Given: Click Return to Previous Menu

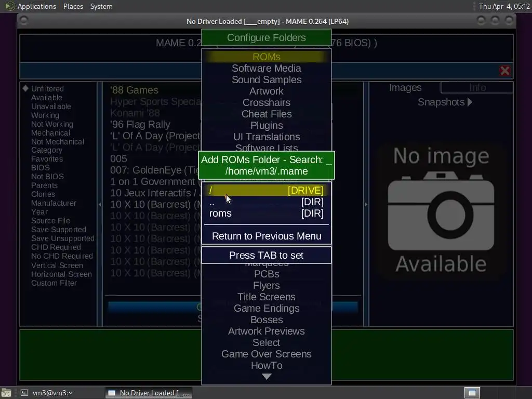Looking at the screenshot, I should point(267,236).
